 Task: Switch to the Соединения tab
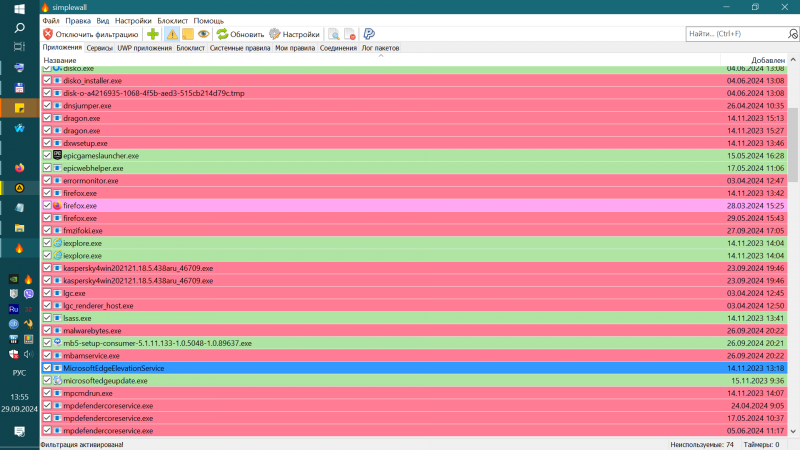[x=338, y=48]
